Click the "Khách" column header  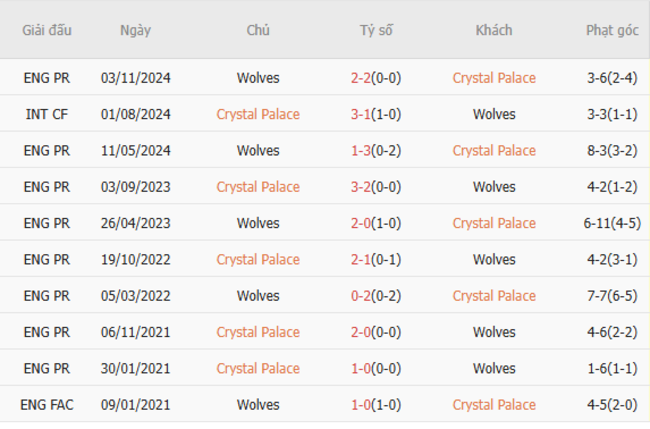tap(494, 30)
